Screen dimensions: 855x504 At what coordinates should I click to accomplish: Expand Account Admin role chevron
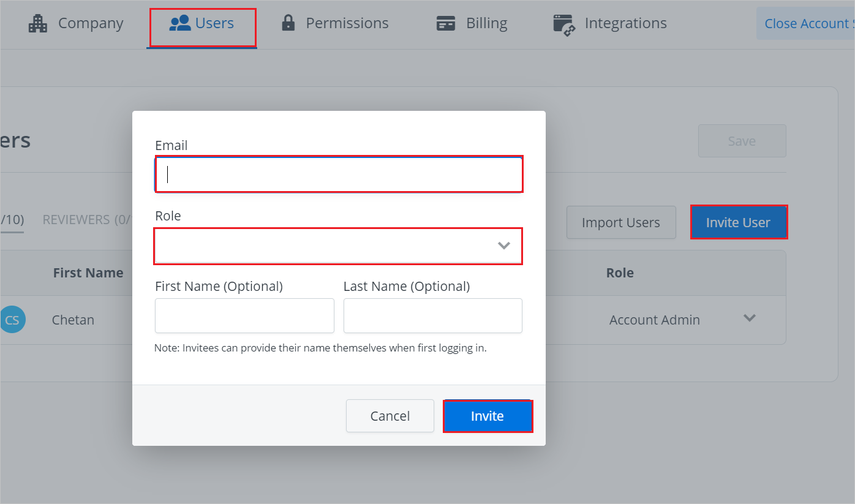tap(749, 318)
